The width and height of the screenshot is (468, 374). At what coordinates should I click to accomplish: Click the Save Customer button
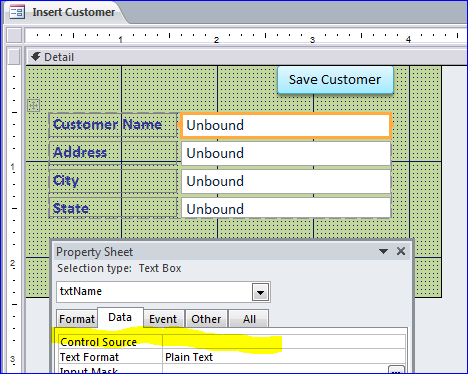point(335,80)
